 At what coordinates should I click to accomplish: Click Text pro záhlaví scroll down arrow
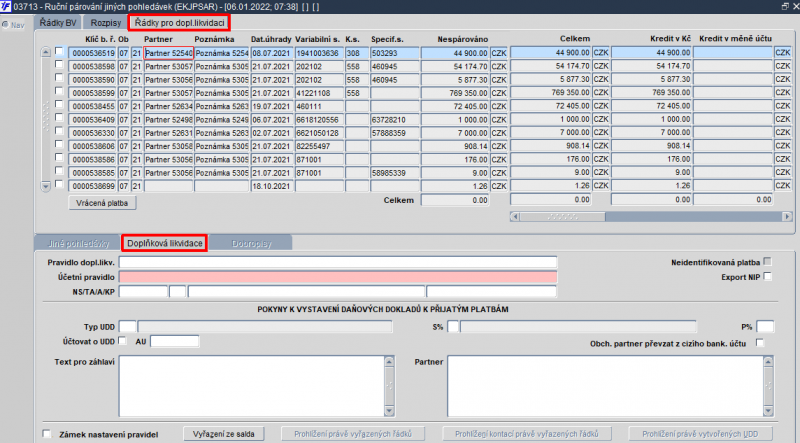click(x=389, y=411)
